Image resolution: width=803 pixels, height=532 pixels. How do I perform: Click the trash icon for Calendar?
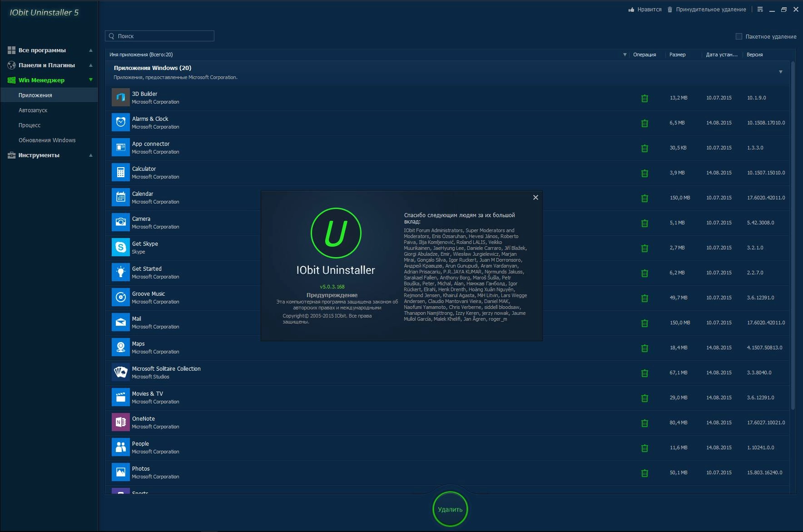(644, 198)
